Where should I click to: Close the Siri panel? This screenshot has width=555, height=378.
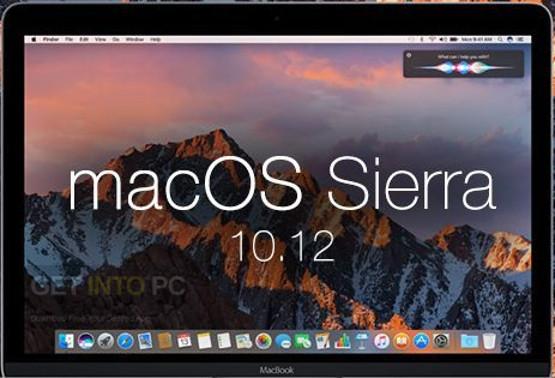[409, 55]
